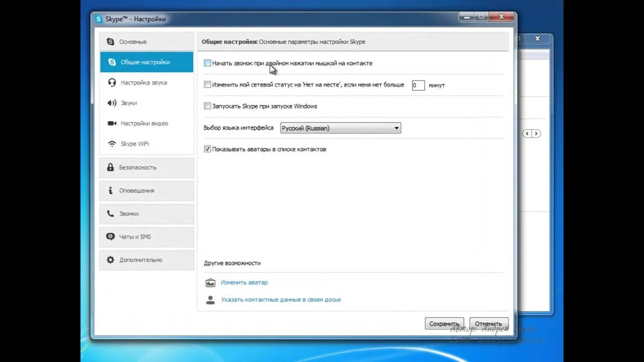Open Основные settings section
This screenshot has width=644, height=362.
(x=146, y=42)
